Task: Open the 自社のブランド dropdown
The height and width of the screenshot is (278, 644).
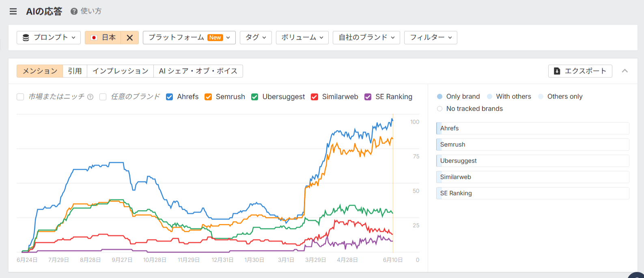Action: pyautogui.click(x=366, y=37)
